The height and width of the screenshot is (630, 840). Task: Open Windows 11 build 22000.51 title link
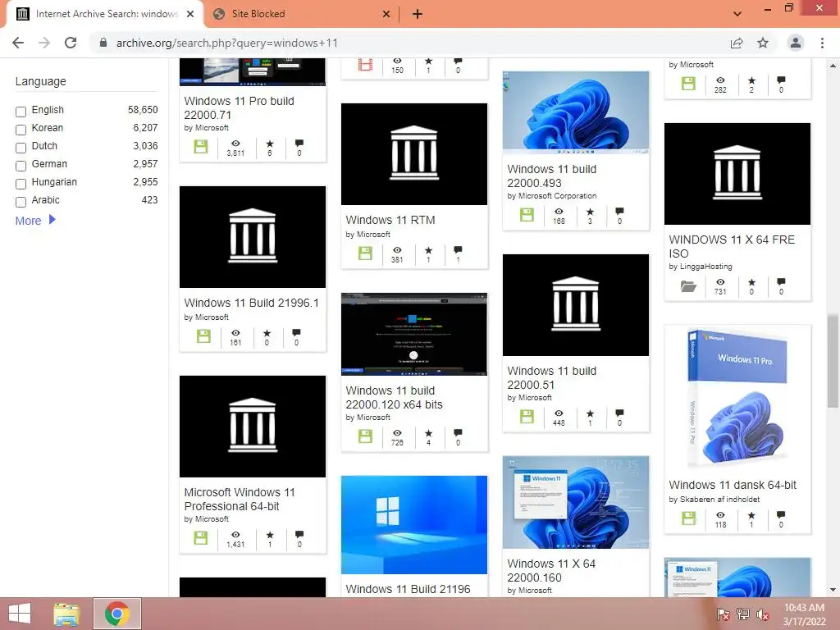[x=552, y=377]
